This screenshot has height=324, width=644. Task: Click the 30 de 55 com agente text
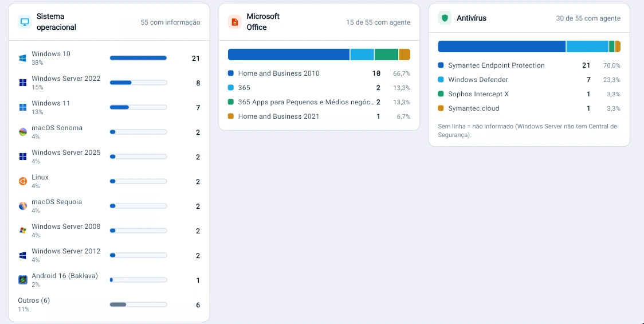(588, 18)
